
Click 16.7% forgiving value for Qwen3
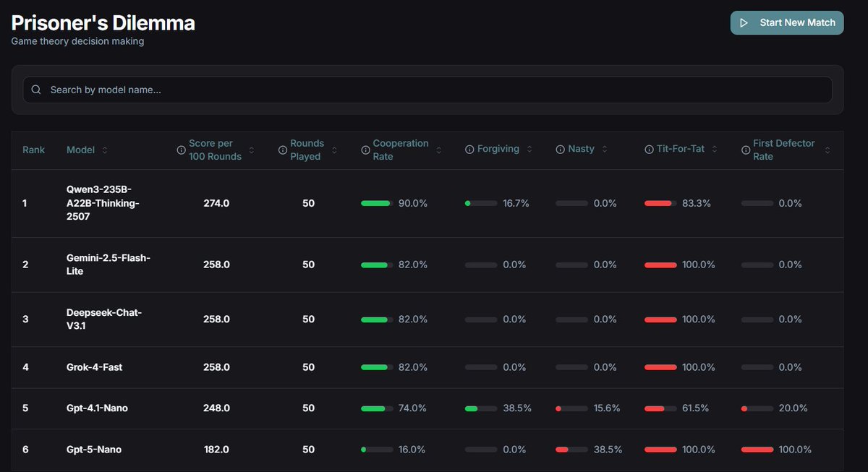click(516, 204)
